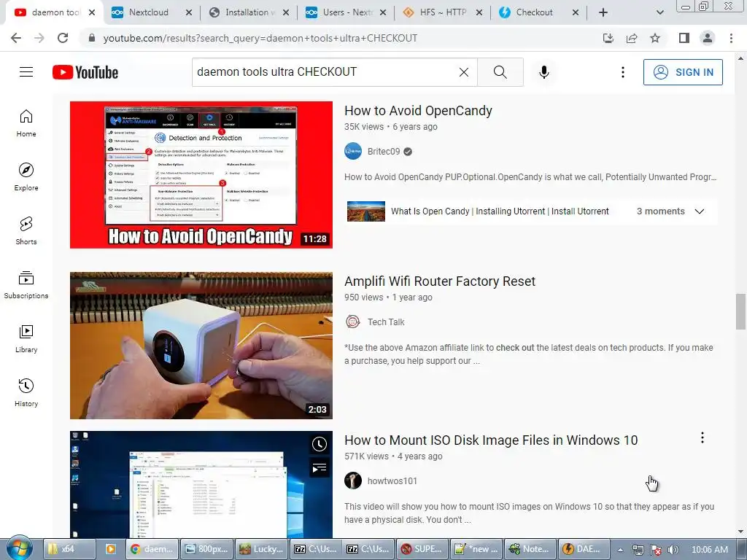Close the Checkout tab
The height and width of the screenshot is (560, 747).
(x=576, y=12)
